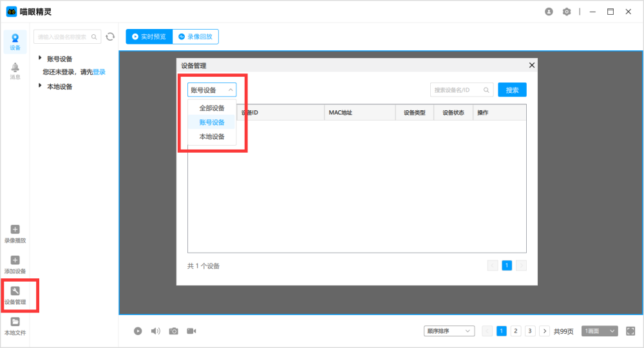Mute audio with the speaker icon
This screenshot has width=644, height=348.
tap(155, 331)
